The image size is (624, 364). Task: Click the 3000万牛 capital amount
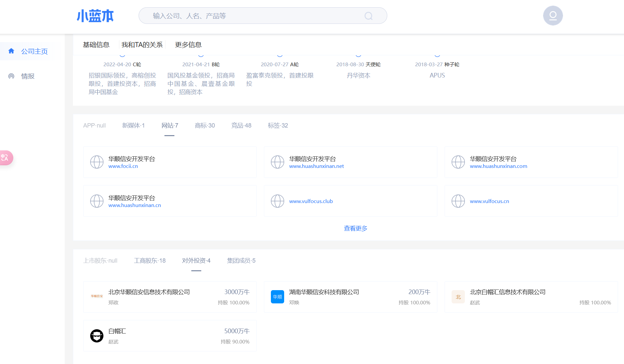pyautogui.click(x=237, y=292)
